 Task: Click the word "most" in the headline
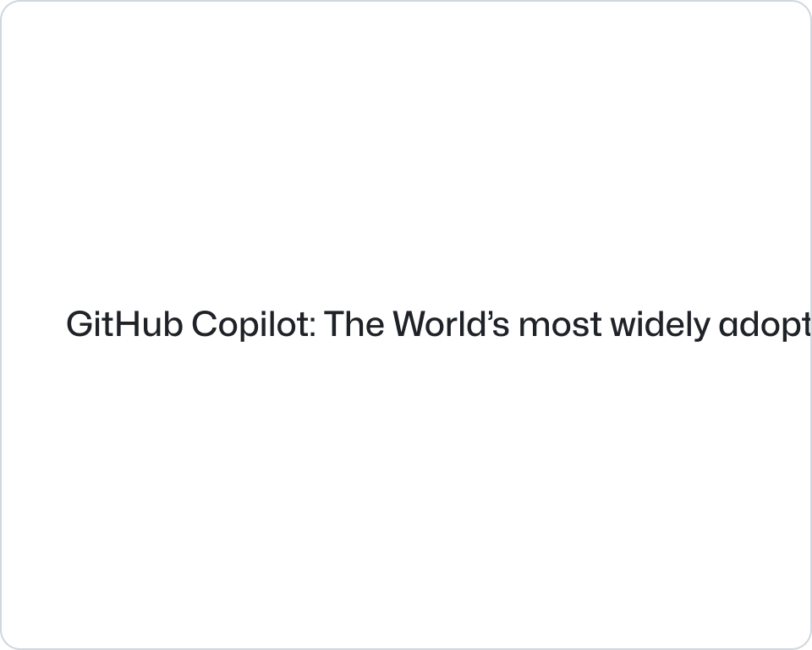[x=559, y=325]
